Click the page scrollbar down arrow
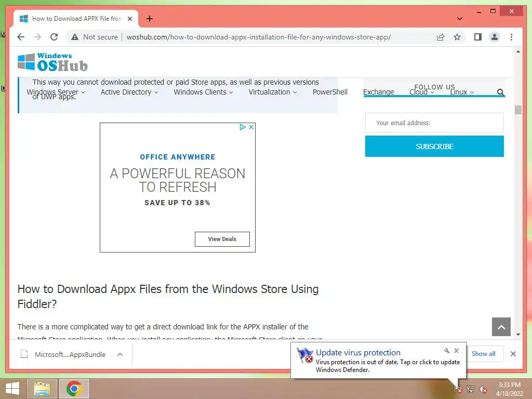 pyautogui.click(x=518, y=334)
